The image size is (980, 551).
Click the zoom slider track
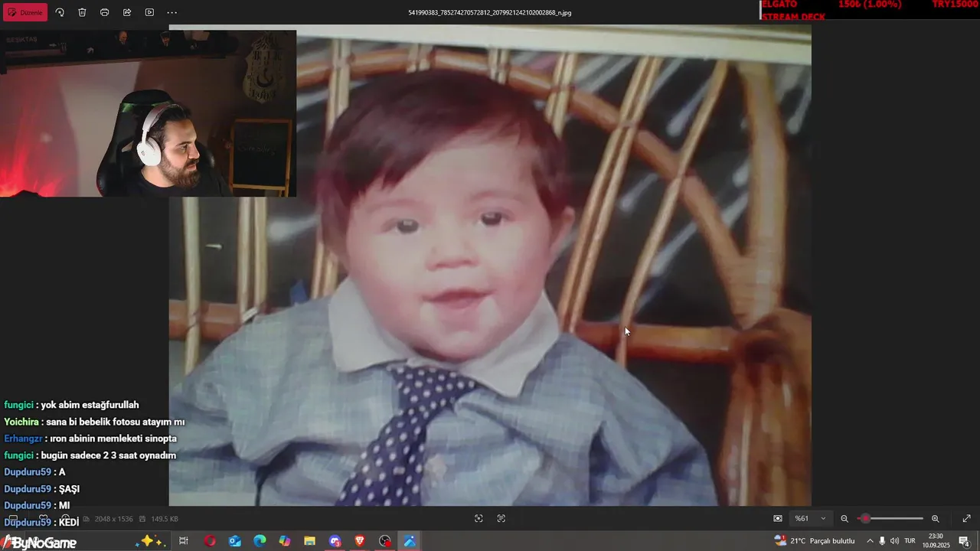click(x=891, y=518)
